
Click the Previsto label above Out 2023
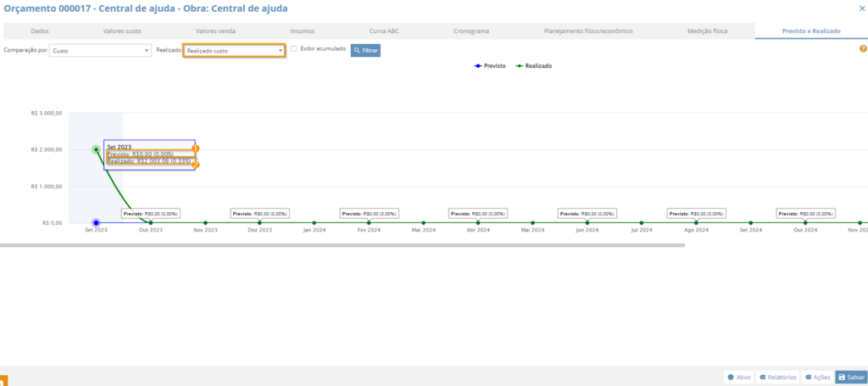coord(151,213)
